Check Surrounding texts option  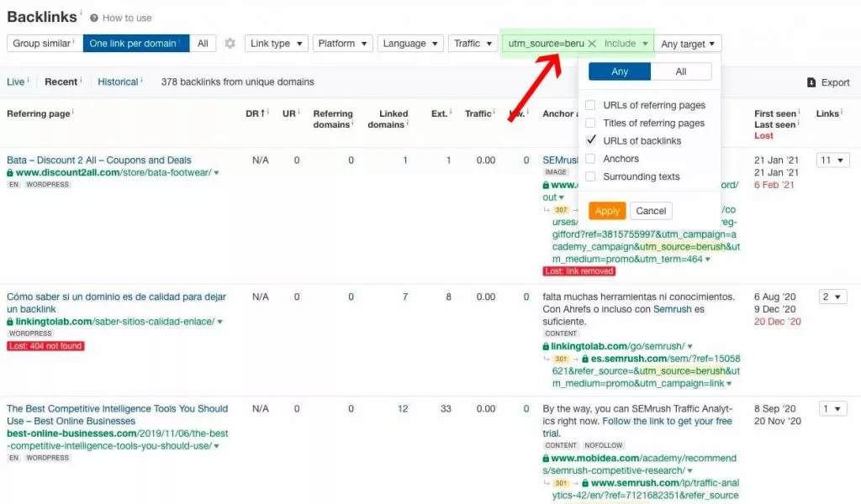pyautogui.click(x=591, y=176)
